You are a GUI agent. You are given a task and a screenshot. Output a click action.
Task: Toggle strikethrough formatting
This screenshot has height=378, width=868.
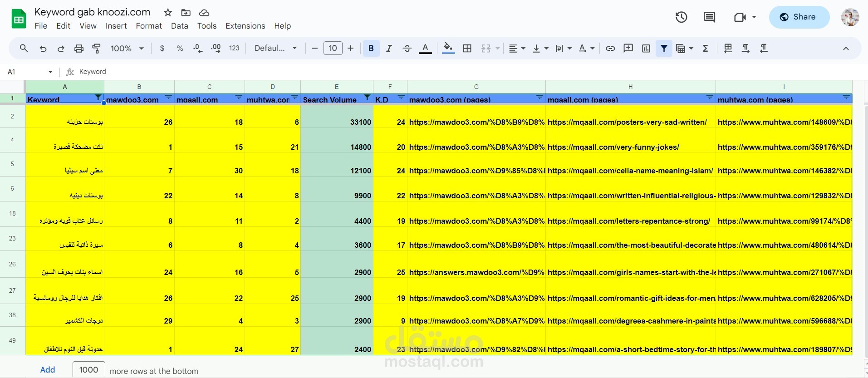pyautogui.click(x=407, y=49)
